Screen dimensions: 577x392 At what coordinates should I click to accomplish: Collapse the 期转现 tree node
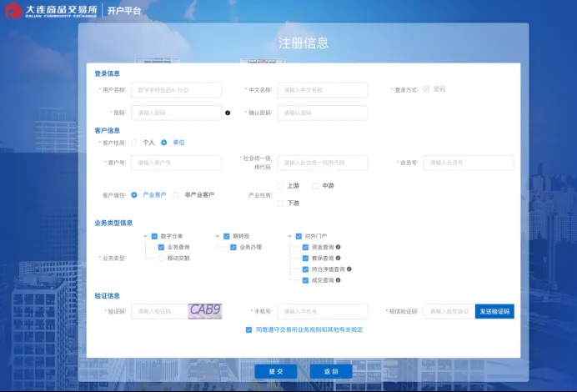217,236
